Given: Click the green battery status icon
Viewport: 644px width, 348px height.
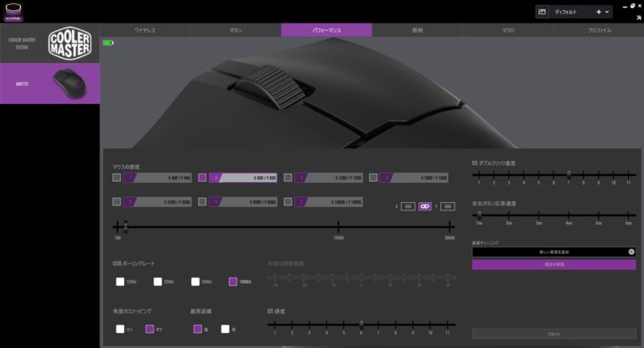Looking at the screenshot, I should point(107,43).
